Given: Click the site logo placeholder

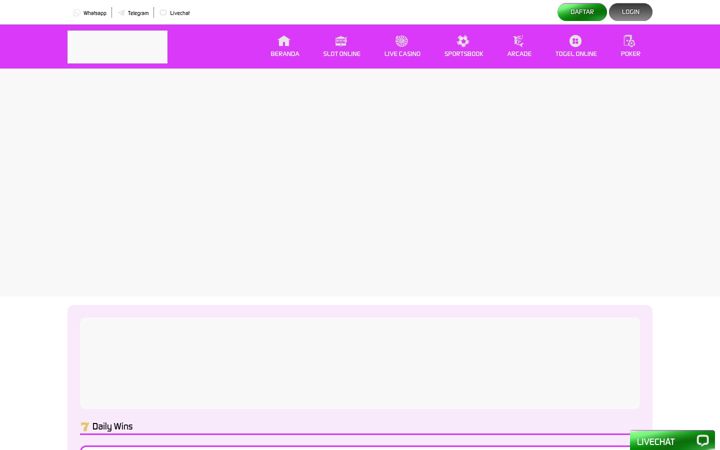Looking at the screenshot, I should (118, 47).
